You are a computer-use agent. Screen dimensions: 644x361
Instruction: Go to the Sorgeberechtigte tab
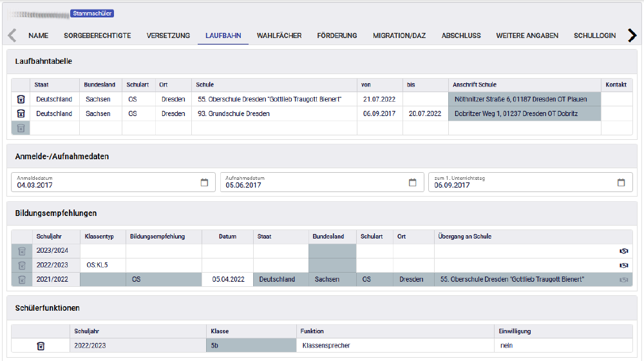pyautogui.click(x=97, y=36)
